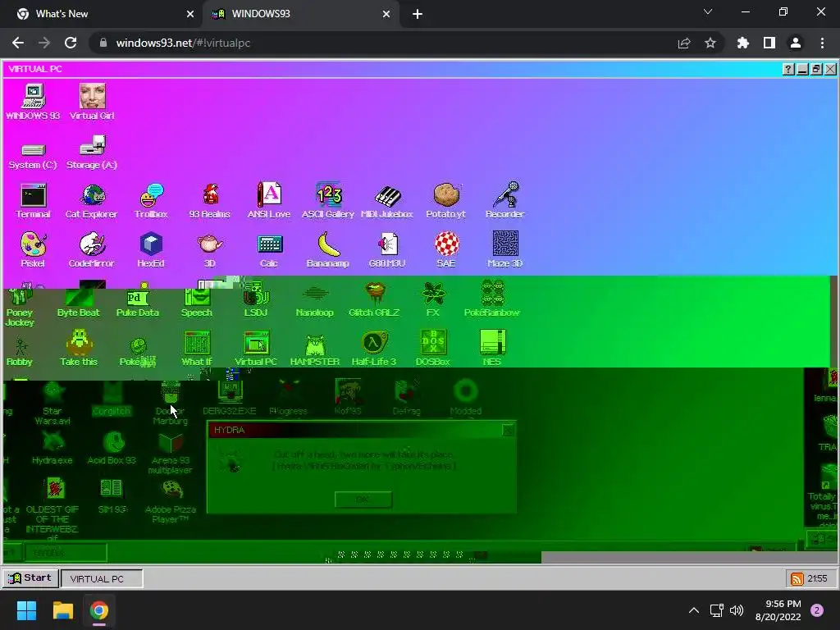The image size is (840, 630).
Task: Open the Recorder microphone icon
Action: (504, 202)
